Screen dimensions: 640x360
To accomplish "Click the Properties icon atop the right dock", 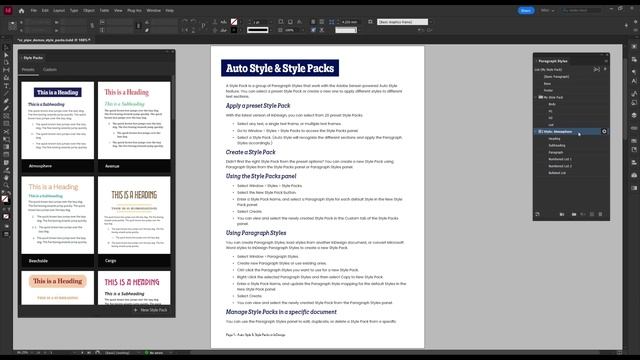I will tap(634, 47).
